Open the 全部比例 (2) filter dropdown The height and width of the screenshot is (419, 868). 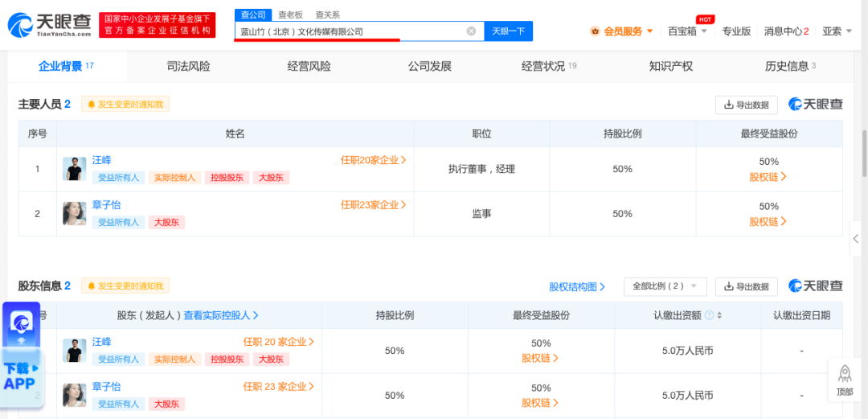(665, 286)
